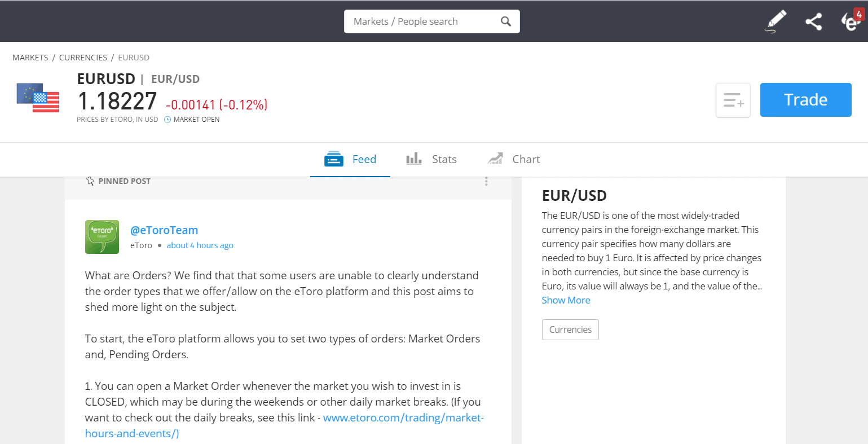The image size is (868, 444).
Task: Select the Feed tab
Action: coord(350,159)
